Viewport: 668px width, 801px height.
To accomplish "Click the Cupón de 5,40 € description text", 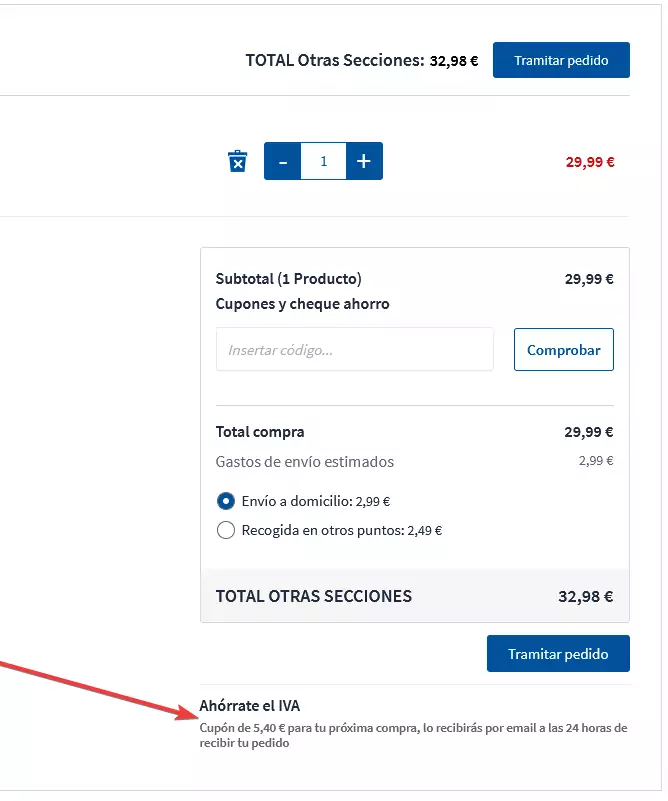I will point(413,735).
